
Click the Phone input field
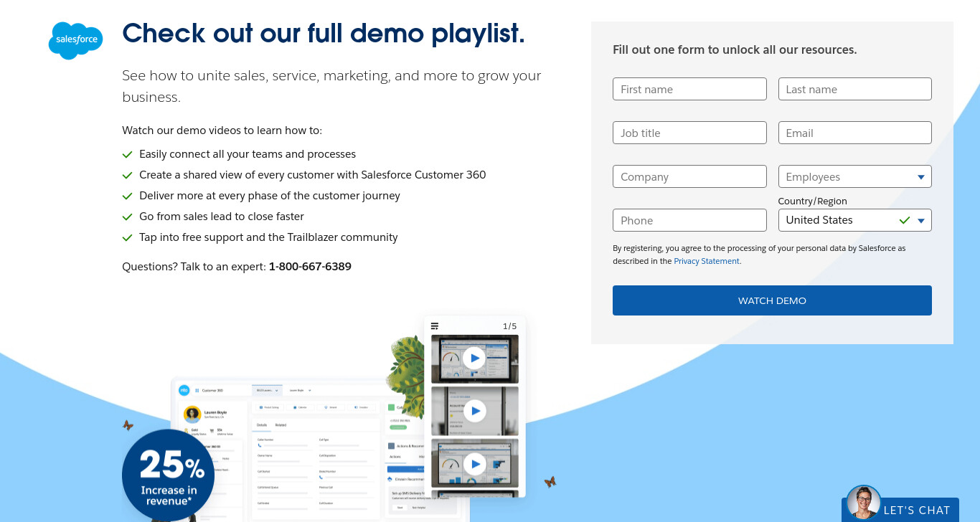pyautogui.click(x=689, y=220)
